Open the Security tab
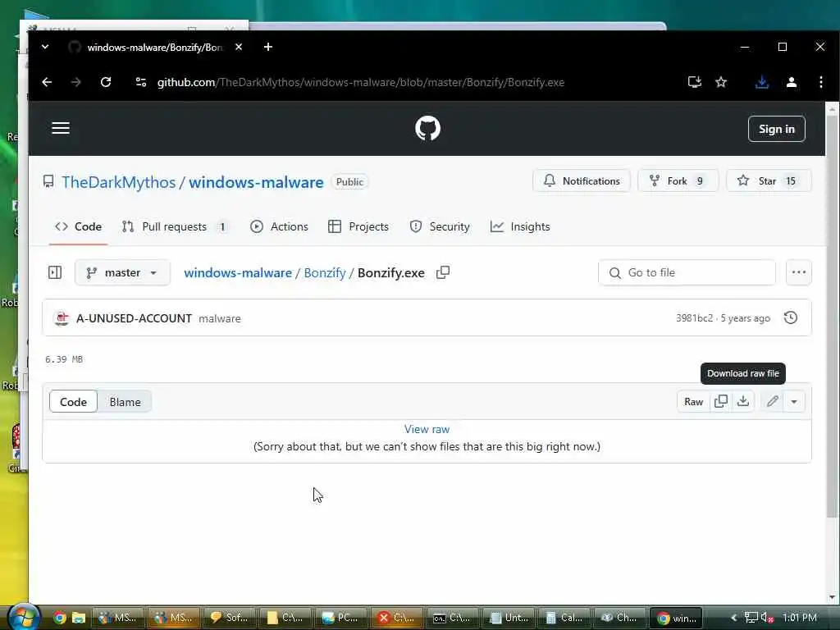Viewport: 840px width, 630px height. coord(440,226)
